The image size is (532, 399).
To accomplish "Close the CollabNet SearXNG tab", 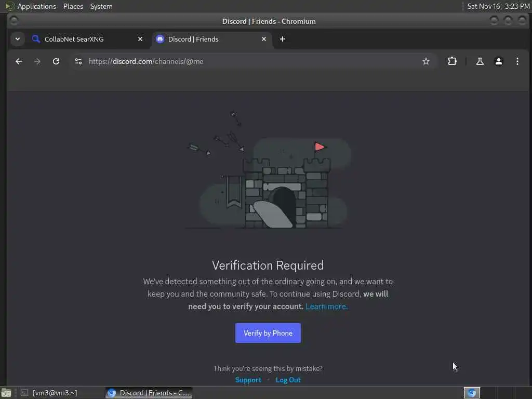I will pos(140,39).
